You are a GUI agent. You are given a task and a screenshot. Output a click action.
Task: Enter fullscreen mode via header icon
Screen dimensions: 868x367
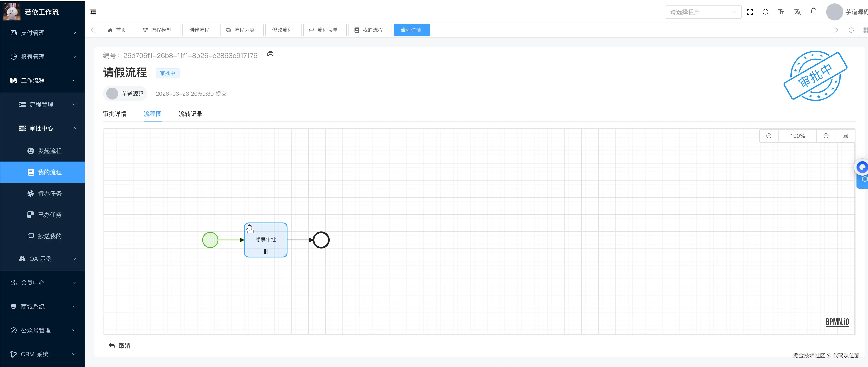(x=750, y=12)
